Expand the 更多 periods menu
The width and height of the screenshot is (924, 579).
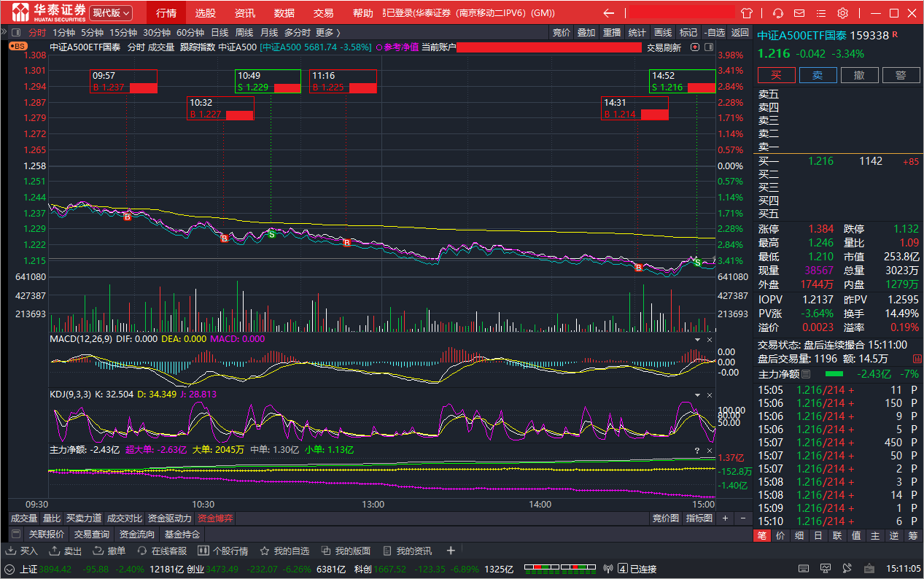(x=327, y=32)
